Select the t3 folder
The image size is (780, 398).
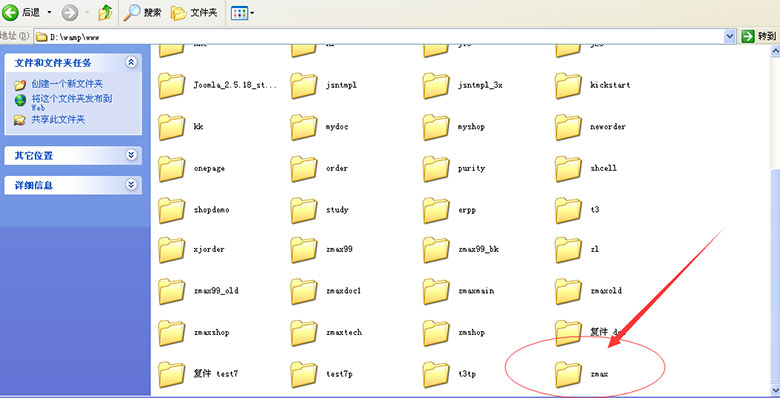(577, 210)
